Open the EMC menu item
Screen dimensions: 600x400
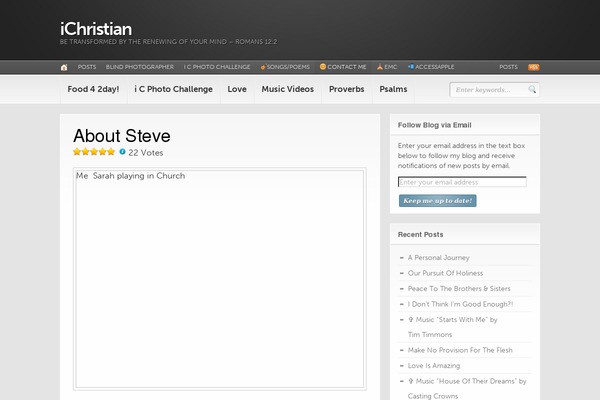[387, 67]
